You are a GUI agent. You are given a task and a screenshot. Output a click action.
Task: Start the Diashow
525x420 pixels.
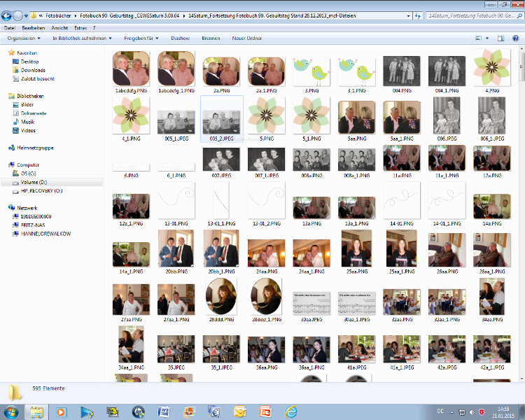click(180, 38)
